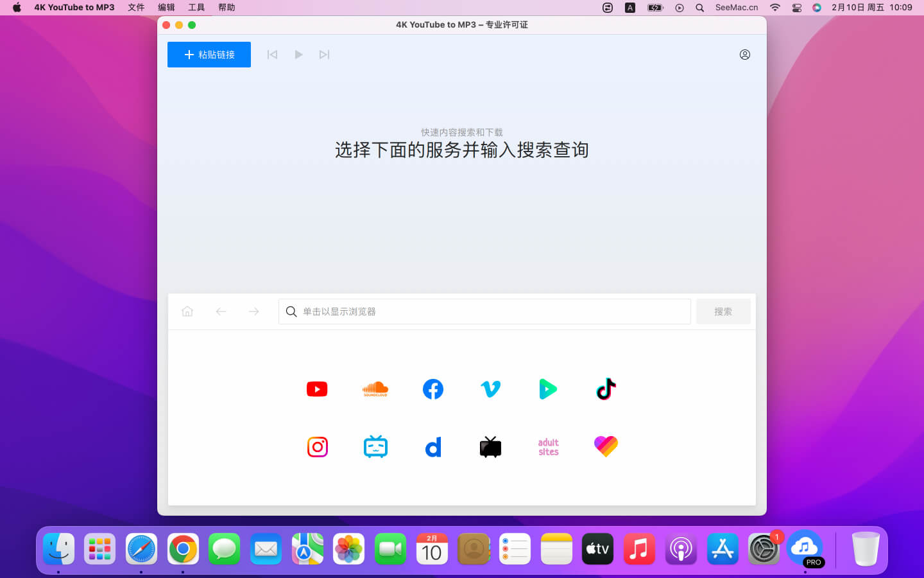Choose the Vimeo service icon
Viewport: 924px width, 578px height.
coord(491,389)
